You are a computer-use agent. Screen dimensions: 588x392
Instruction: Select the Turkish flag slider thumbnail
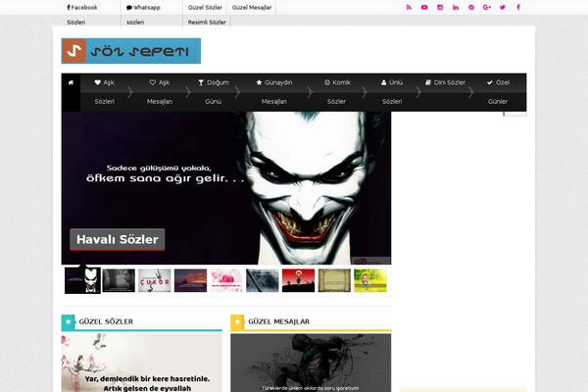(299, 280)
